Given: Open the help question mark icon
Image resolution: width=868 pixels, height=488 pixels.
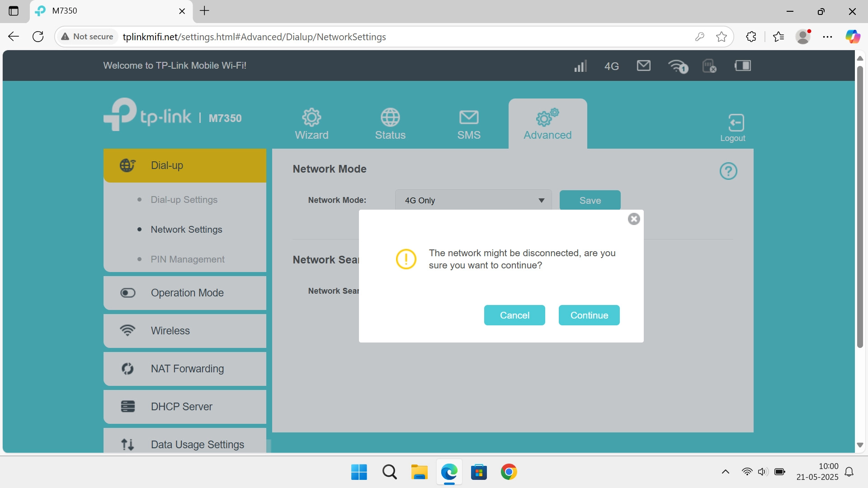Looking at the screenshot, I should (728, 171).
